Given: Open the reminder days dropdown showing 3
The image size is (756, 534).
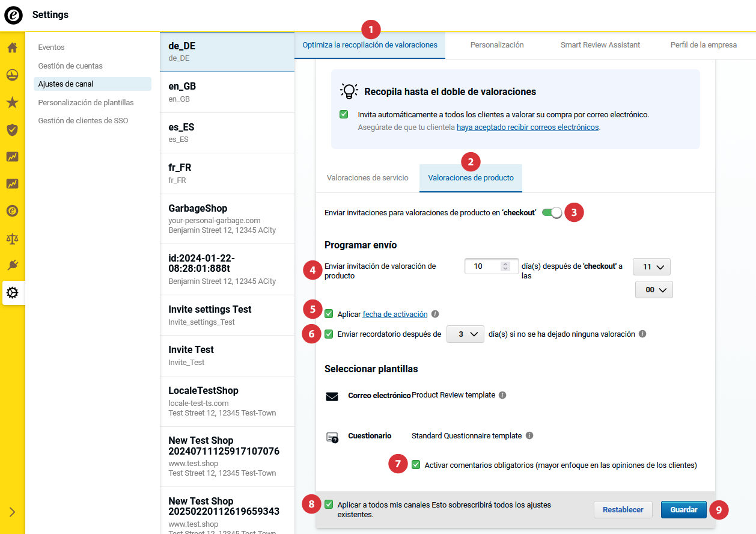Looking at the screenshot, I should click(x=465, y=334).
